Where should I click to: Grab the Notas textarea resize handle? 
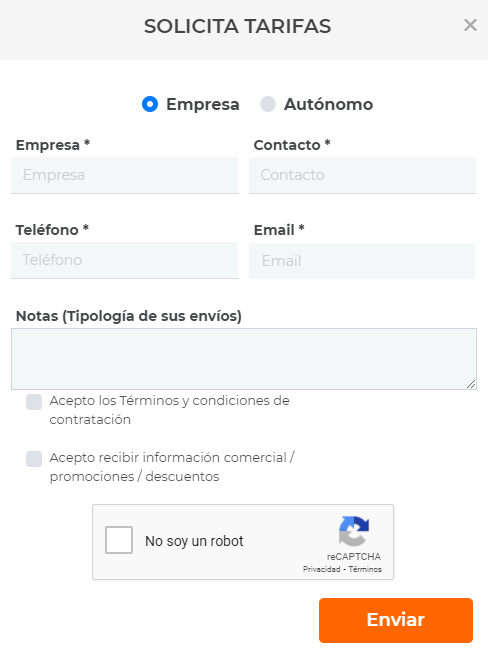[471, 384]
